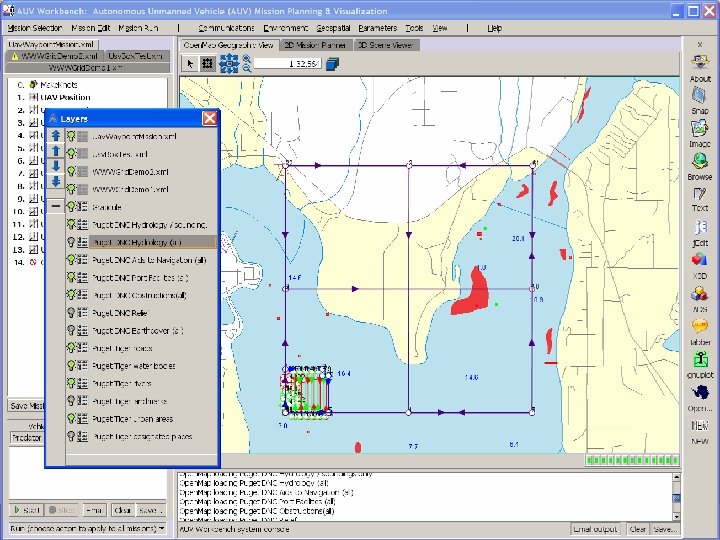
Task: Open the Run action dropdown
Action: tap(86, 528)
